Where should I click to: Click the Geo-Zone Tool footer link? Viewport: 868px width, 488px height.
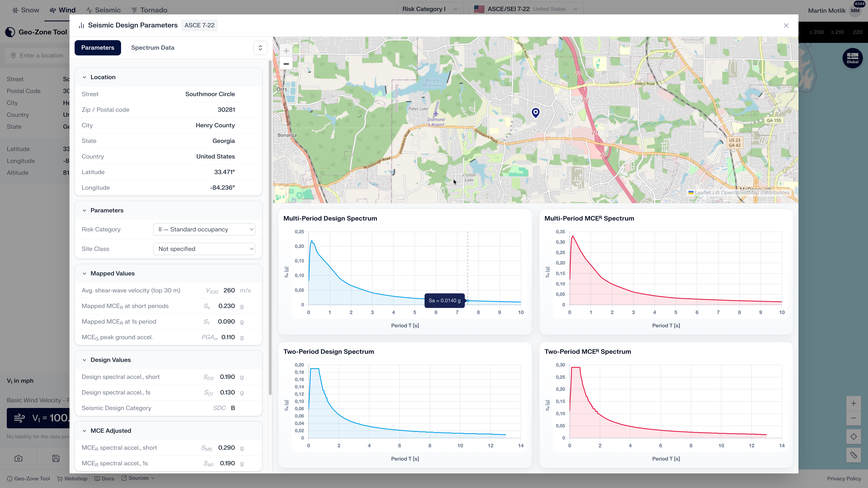click(29, 479)
